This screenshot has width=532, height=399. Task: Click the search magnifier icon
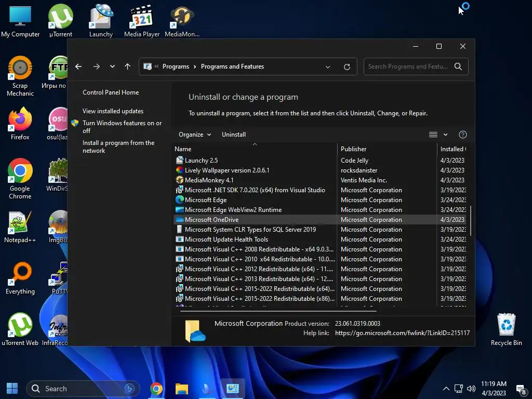point(458,66)
